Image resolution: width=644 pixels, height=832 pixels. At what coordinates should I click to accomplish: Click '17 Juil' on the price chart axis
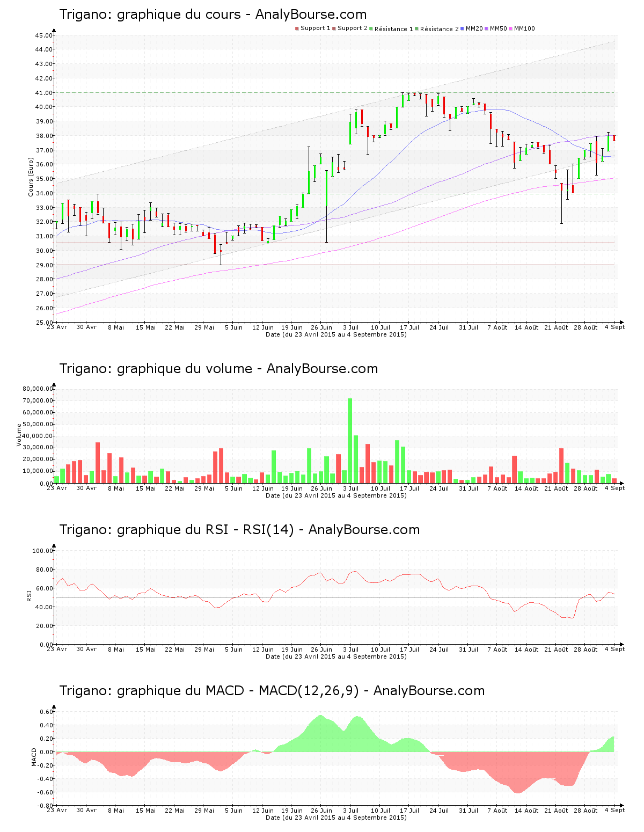[409, 327]
